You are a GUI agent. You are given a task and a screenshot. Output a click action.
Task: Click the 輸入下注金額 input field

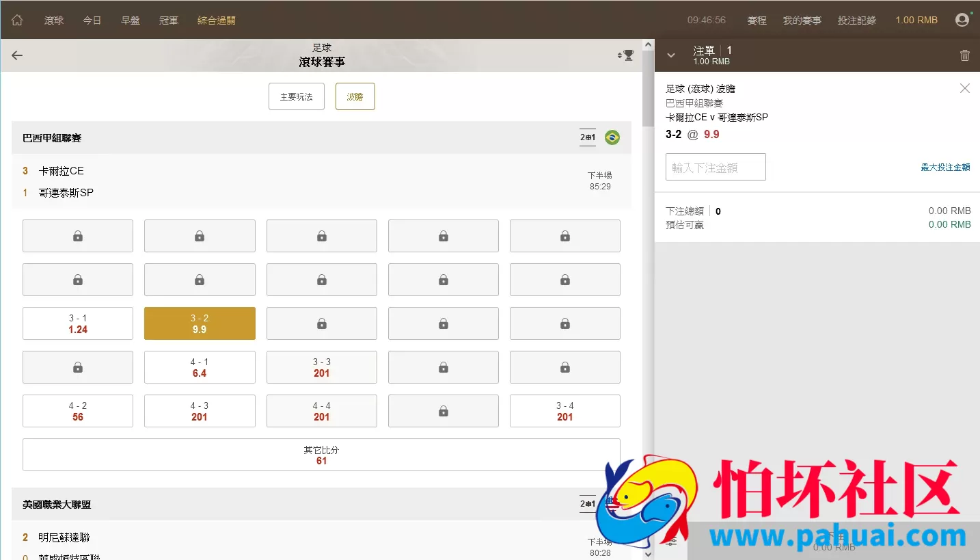715,167
